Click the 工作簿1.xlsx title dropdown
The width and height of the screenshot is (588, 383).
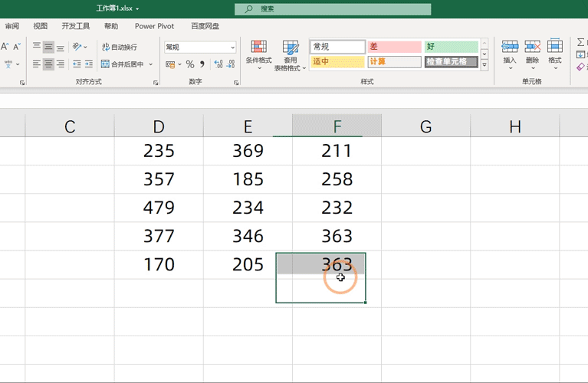pyautogui.click(x=117, y=8)
